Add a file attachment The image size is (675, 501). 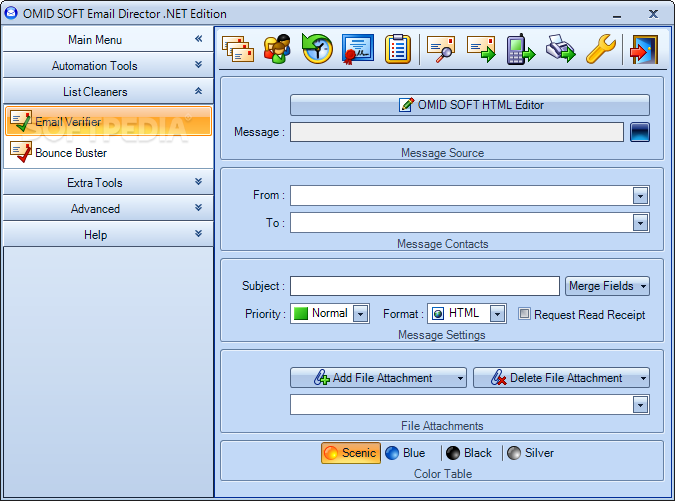tap(378, 378)
